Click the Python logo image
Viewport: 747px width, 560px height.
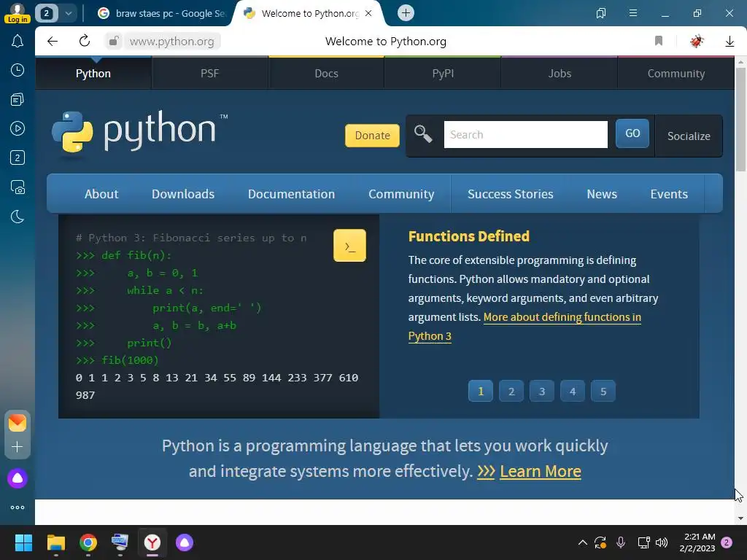pyautogui.click(x=139, y=132)
